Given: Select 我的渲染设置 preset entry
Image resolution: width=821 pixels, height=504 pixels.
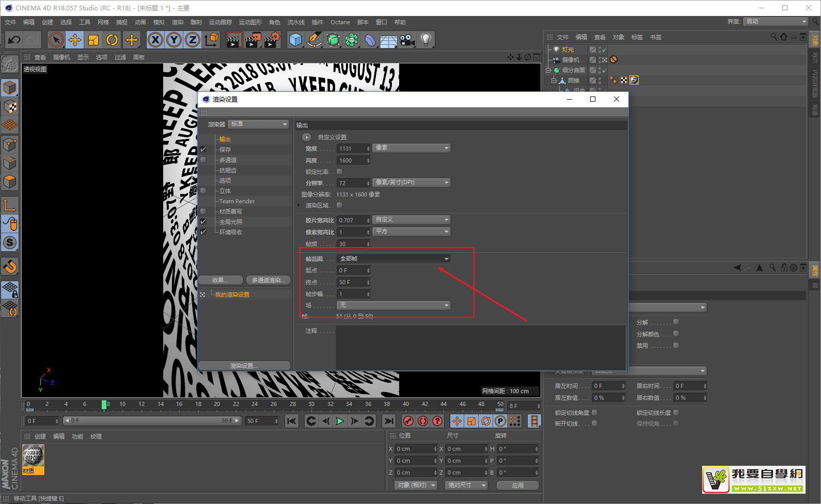Looking at the screenshot, I should [232, 295].
